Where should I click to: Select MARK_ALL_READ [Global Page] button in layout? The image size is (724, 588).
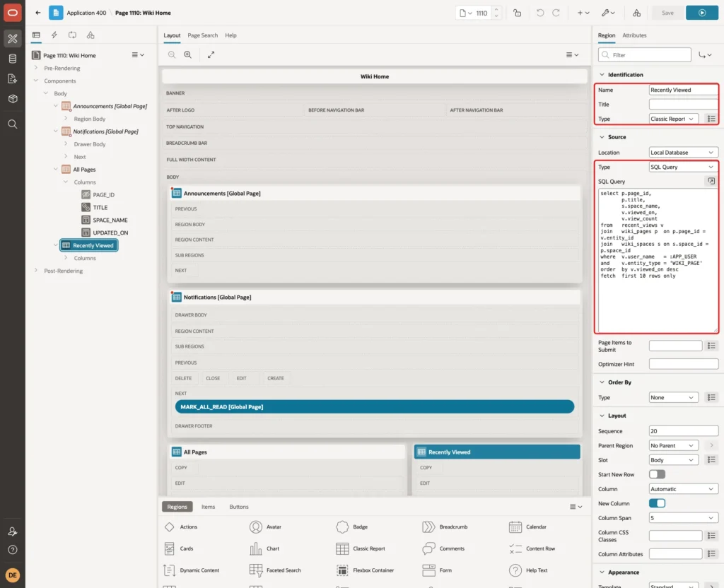click(375, 406)
